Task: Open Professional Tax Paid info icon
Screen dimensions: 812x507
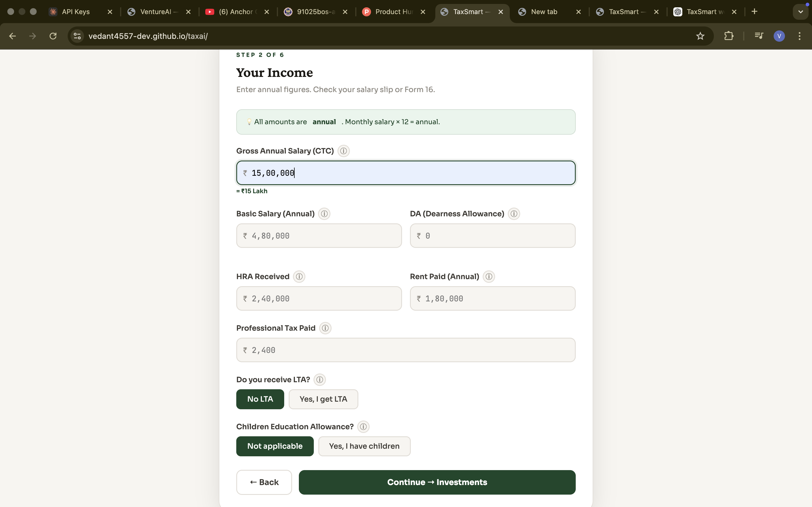Action: [325, 328]
